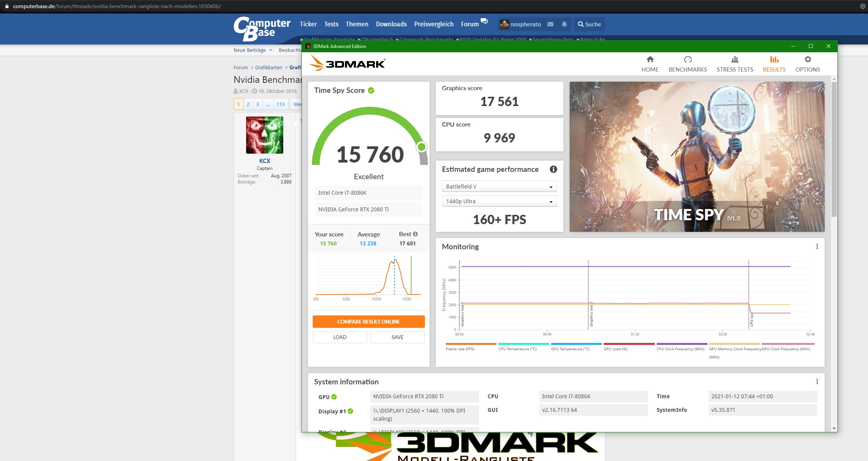Click the browser address bar URL
868x461 pixels.
[x=117, y=6]
